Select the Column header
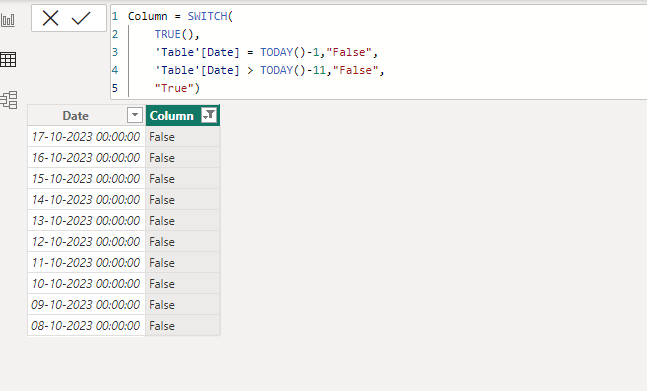 [171, 115]
